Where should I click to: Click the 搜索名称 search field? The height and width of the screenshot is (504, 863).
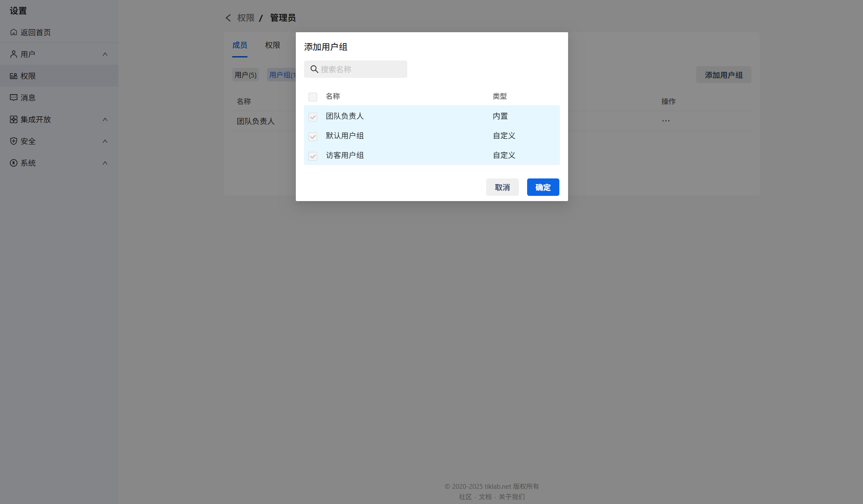coord(361,69)
